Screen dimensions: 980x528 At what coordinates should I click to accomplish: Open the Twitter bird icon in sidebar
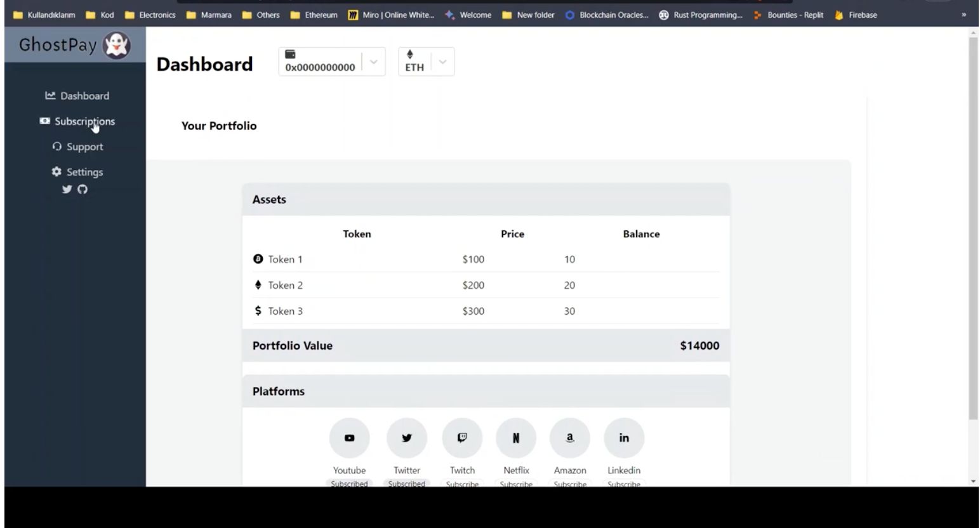point(67,189)
